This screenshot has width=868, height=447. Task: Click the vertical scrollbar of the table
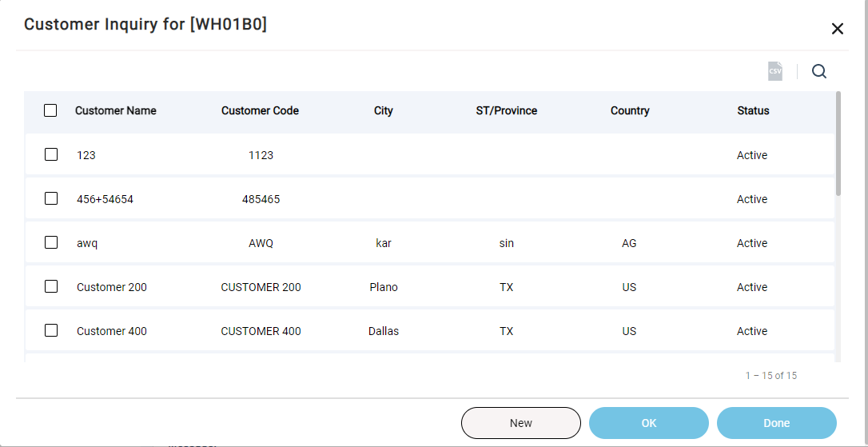tap(838, 144)
